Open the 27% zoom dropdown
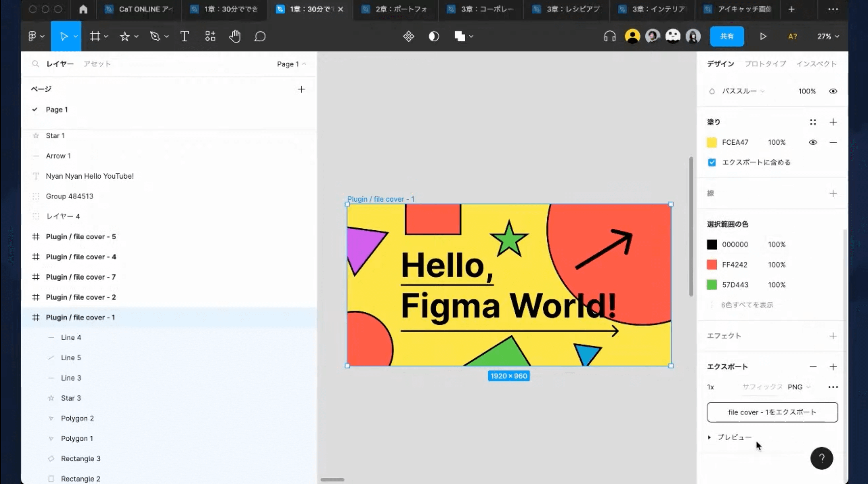Image resolution: width=868 pixels, height=484 pixels. pyautogui.click(x=828, y=36)
